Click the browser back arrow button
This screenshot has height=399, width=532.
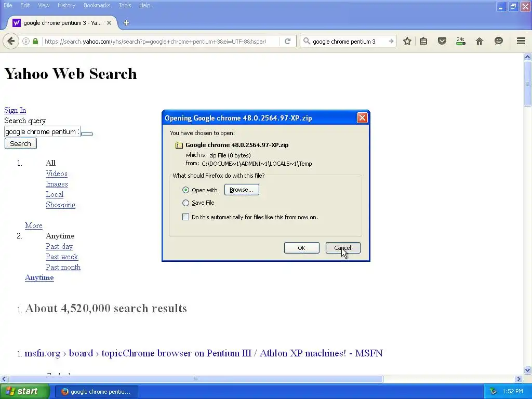pos(11,42)
